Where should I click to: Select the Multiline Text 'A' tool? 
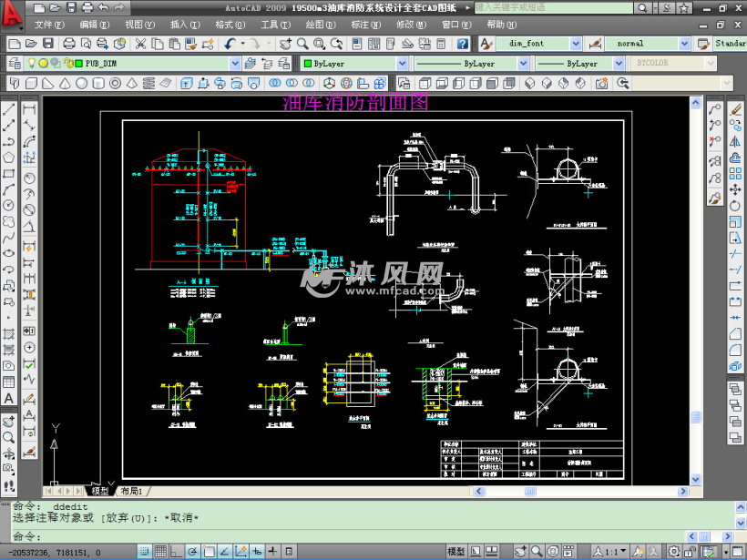click(9, 398)
